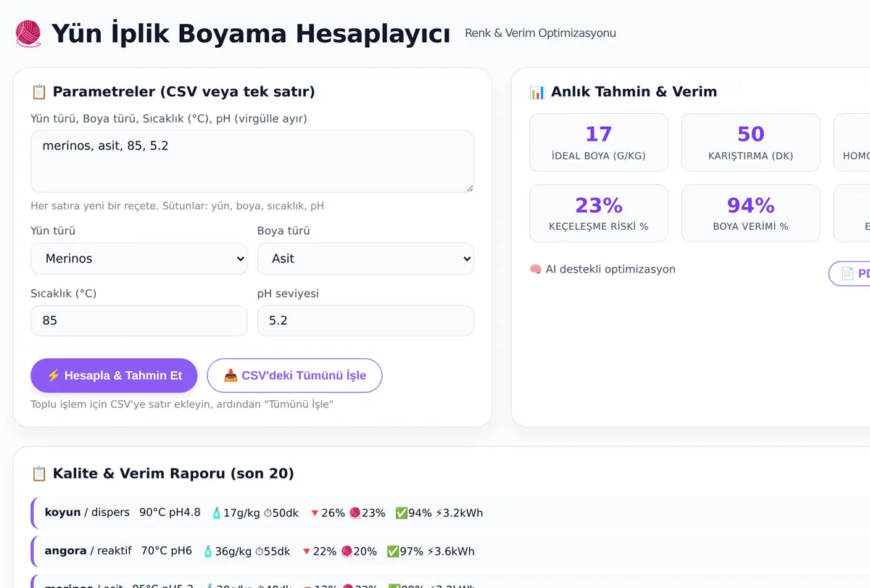The image size is (870, 588).
Task: Click the Keçeleşme Riski % card showing 23%
Action: 599,213
